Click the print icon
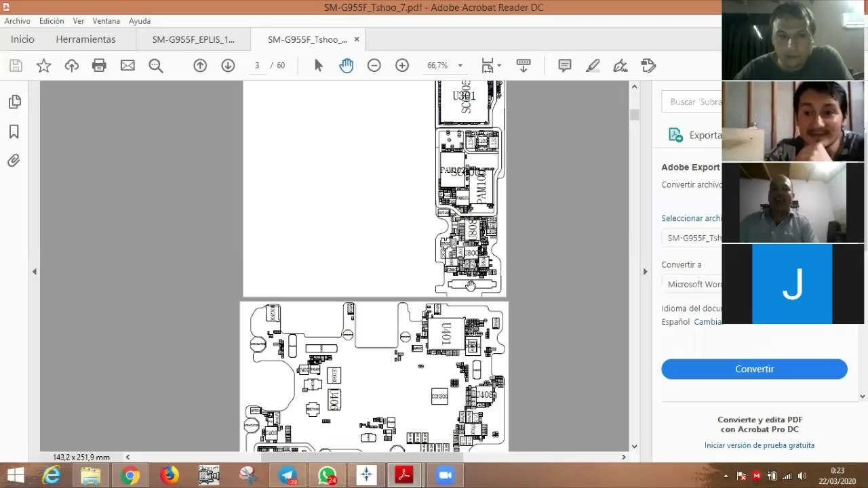The image size is (868, 488). pyautogui.click(x=99, y=66)
